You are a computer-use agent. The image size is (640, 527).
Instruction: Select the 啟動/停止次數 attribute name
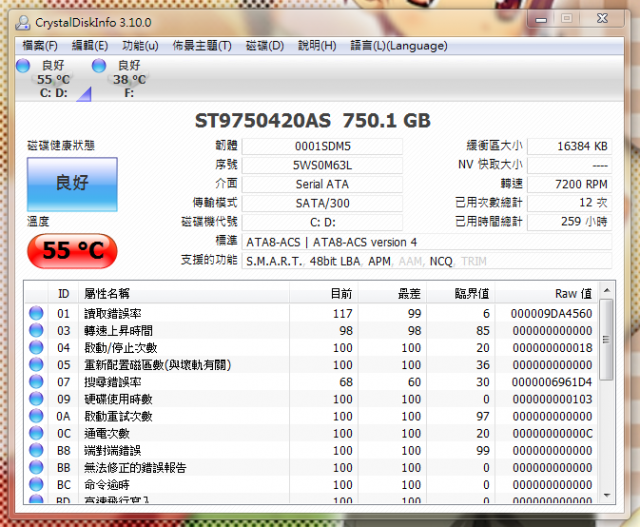[x=120, y=348]
